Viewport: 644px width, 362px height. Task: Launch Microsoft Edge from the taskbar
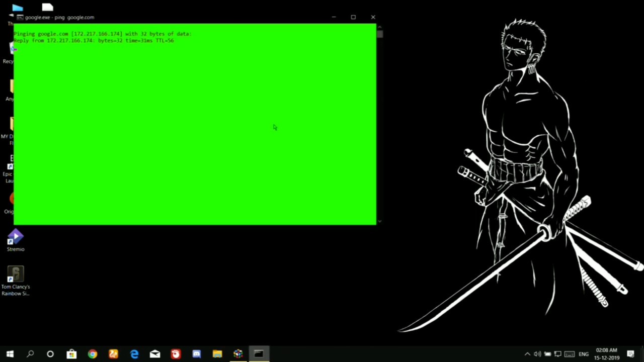[134, 354]
